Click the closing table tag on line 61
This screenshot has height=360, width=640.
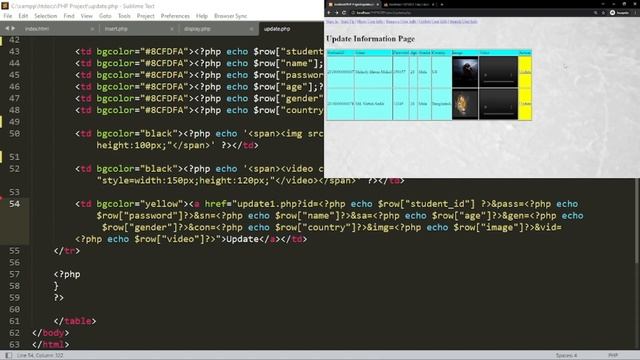[75, 321]
